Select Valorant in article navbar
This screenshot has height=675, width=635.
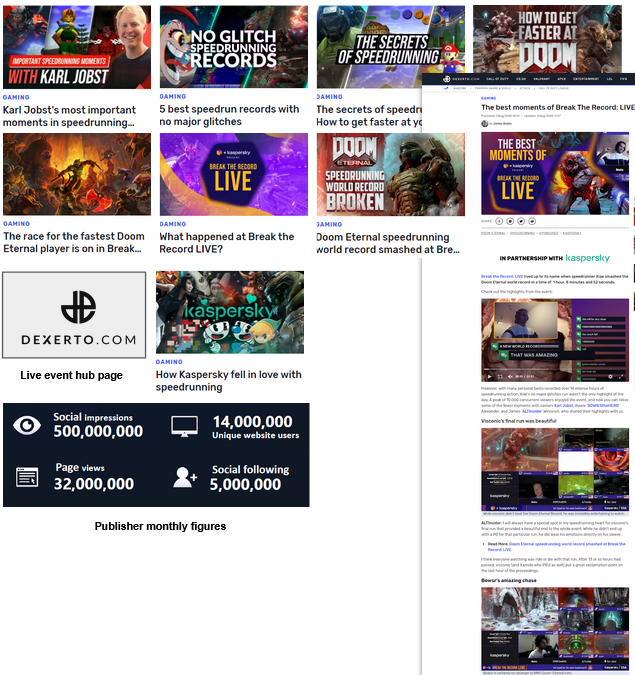point(542,79)
